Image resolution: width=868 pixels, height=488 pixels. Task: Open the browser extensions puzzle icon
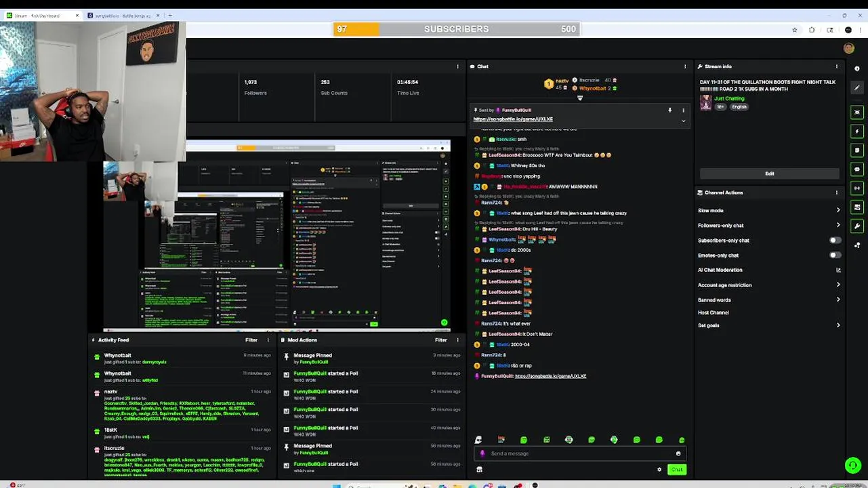(x=812, y=30)
